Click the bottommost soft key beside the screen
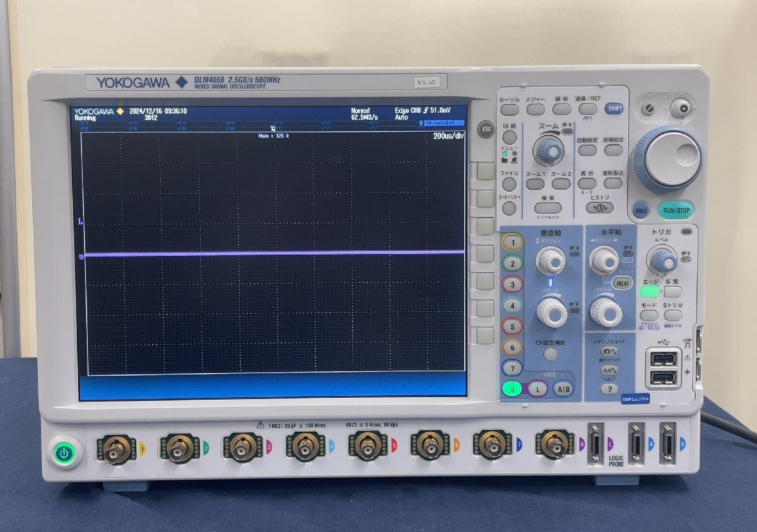This screenshot has height=532, width=757. tap(485, 335)
